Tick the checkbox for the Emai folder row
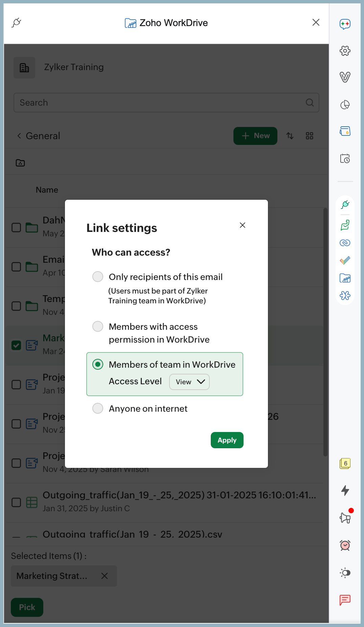Image resolution: width=364 pixels, height=627 pixels. pyautogui.click(x=16, y=267)
